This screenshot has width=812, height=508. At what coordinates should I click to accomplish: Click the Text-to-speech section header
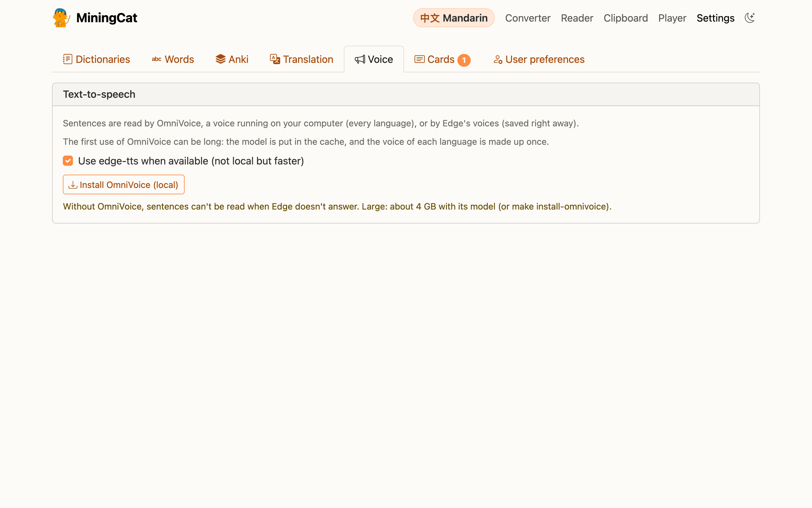coord(406,94)
